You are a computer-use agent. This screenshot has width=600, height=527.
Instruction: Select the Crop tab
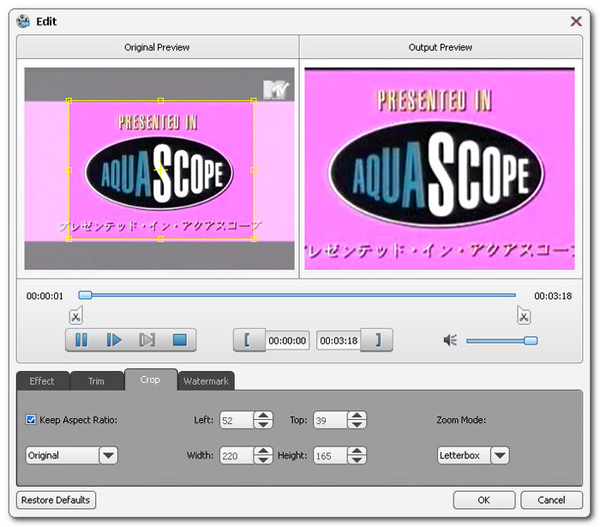150,380
